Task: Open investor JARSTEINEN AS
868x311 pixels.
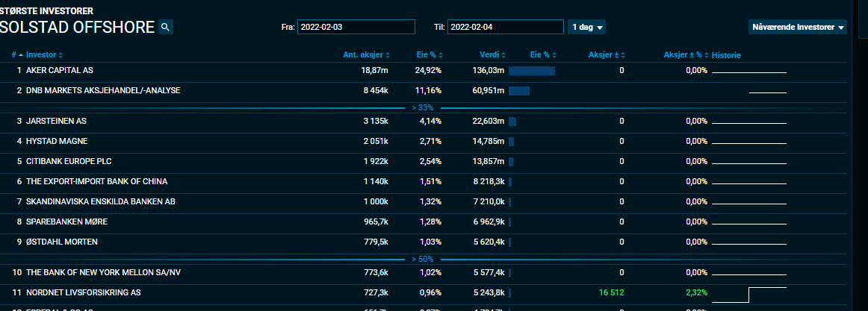Action: click(56, 121)
